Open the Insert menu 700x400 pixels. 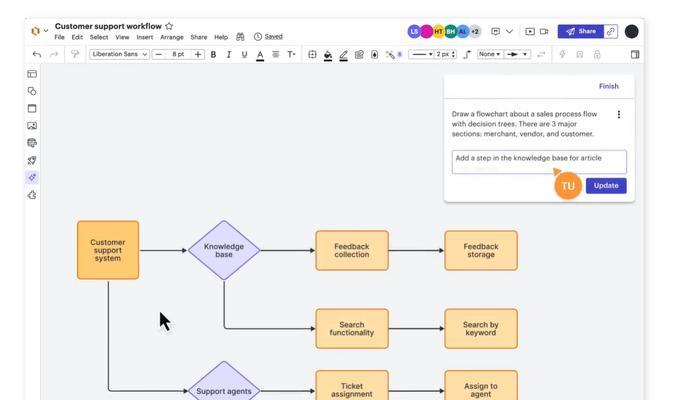tap(145, 37)
